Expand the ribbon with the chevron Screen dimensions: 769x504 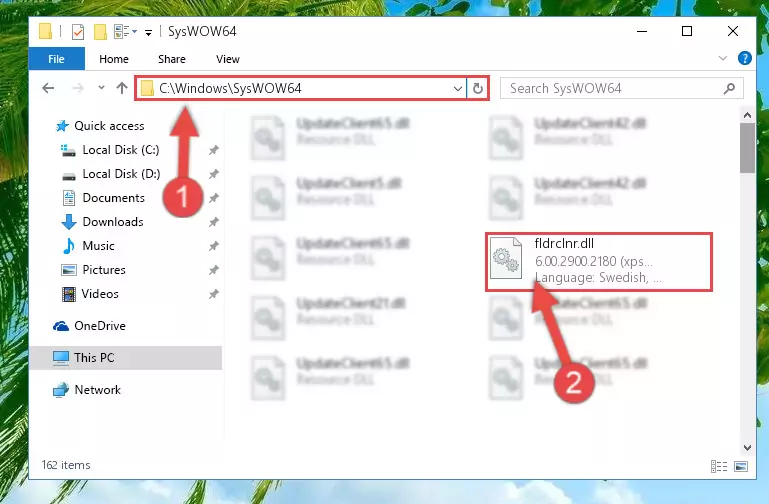click(x=722, y=58)
